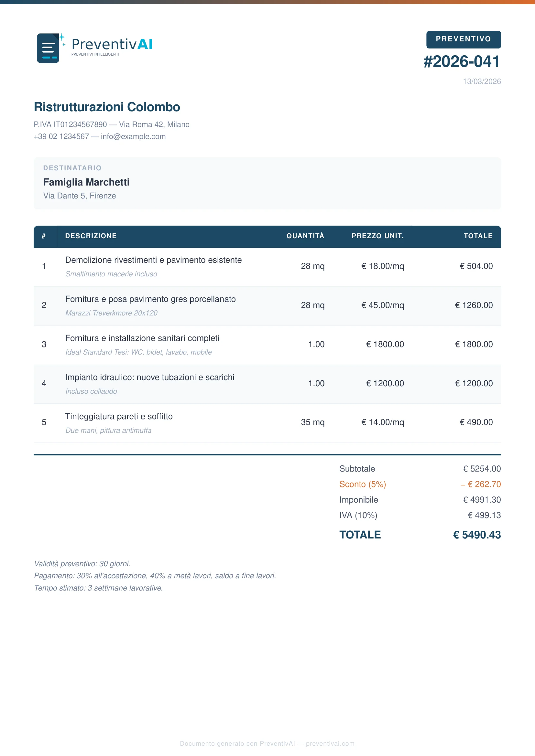Select the Famiglia Marchetti recipient name
This screenshot has height=756, width=535.
86,182
